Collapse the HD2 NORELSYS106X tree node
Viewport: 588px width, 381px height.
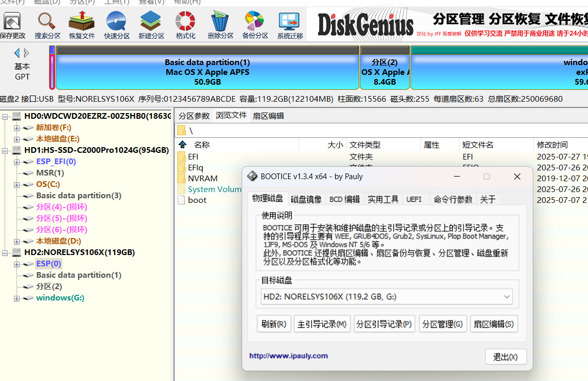click(5, 253)
